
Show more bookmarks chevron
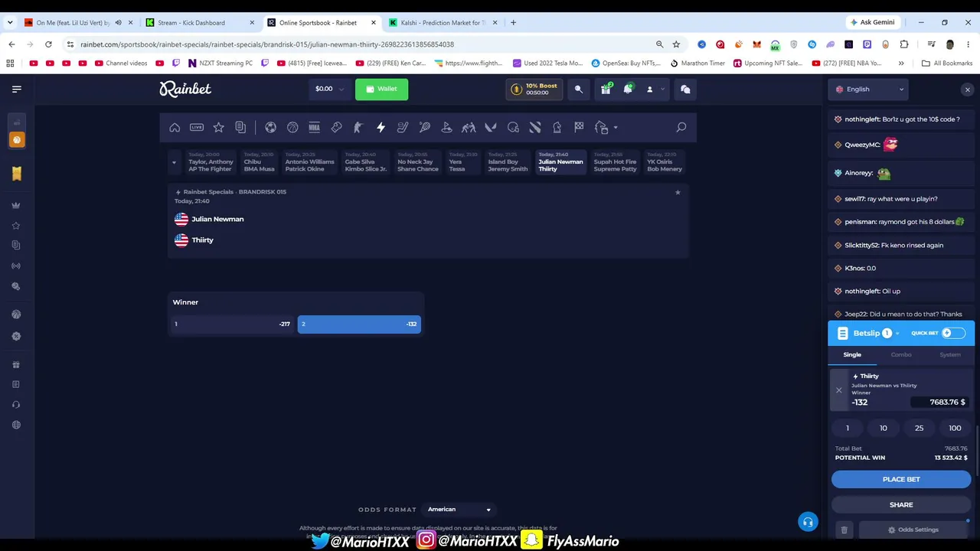coord(901,64)
